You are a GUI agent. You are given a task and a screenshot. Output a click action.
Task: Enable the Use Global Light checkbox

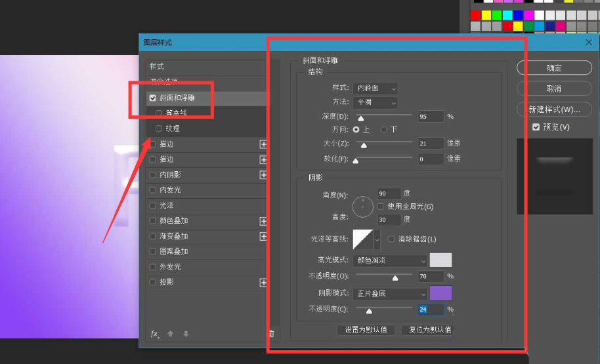pyautogui.click(x=381, y=207)
